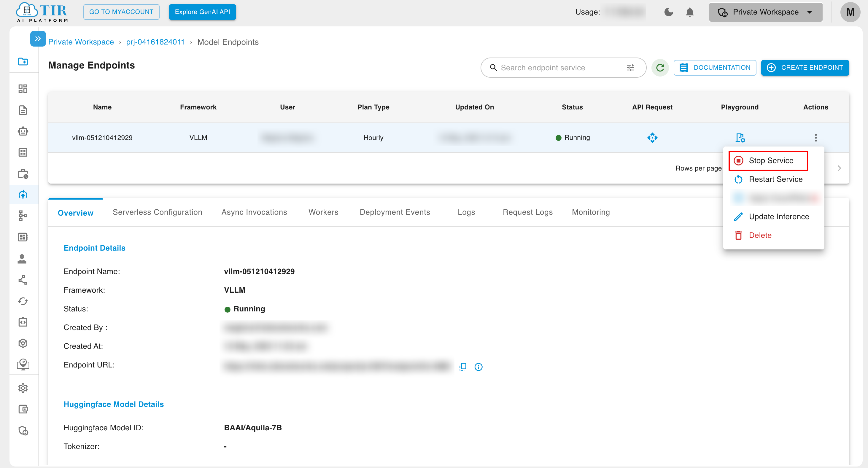Click the GO TO MYACCOUNT button

click(x=121, y=12)
